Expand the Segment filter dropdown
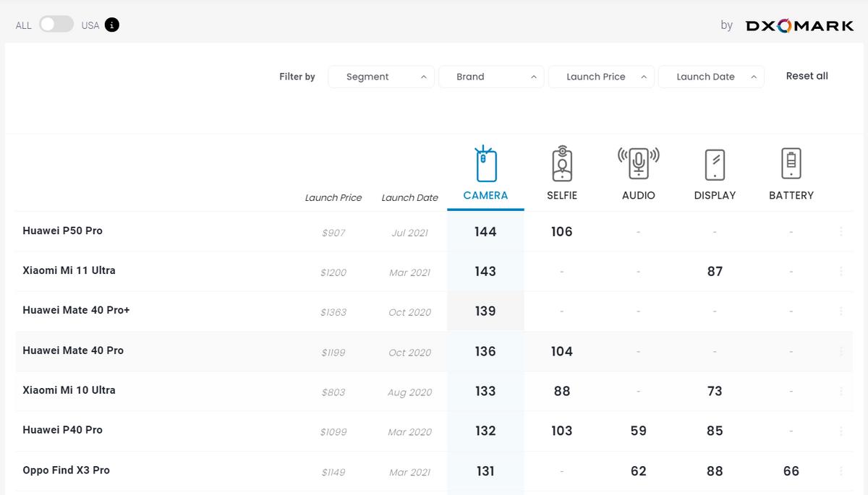 click(x=381, y=77)
